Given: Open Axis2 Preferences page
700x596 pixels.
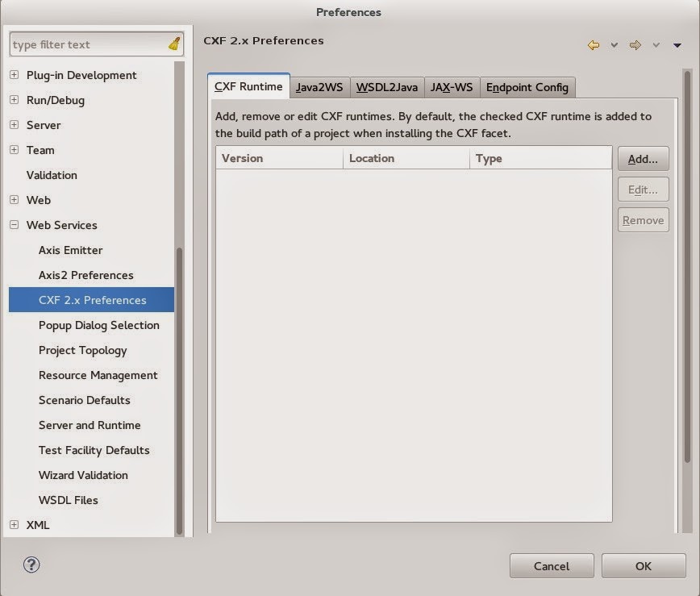Looking at the screenshot, I should [85, 275].
